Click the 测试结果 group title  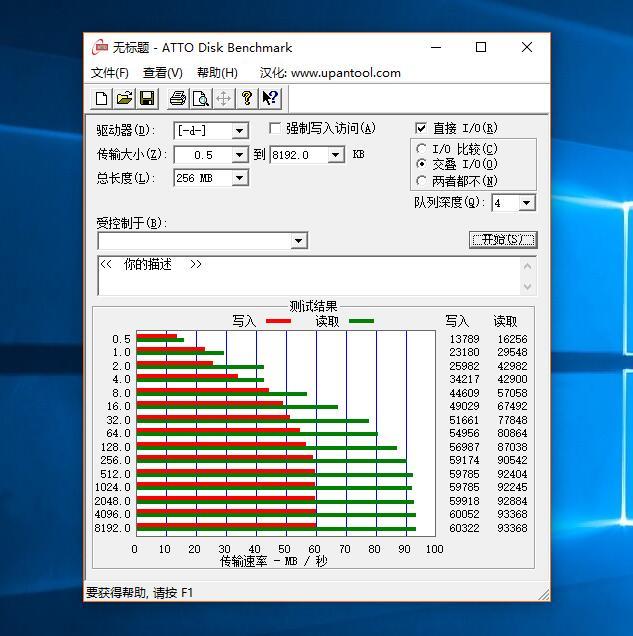point(313,306)
